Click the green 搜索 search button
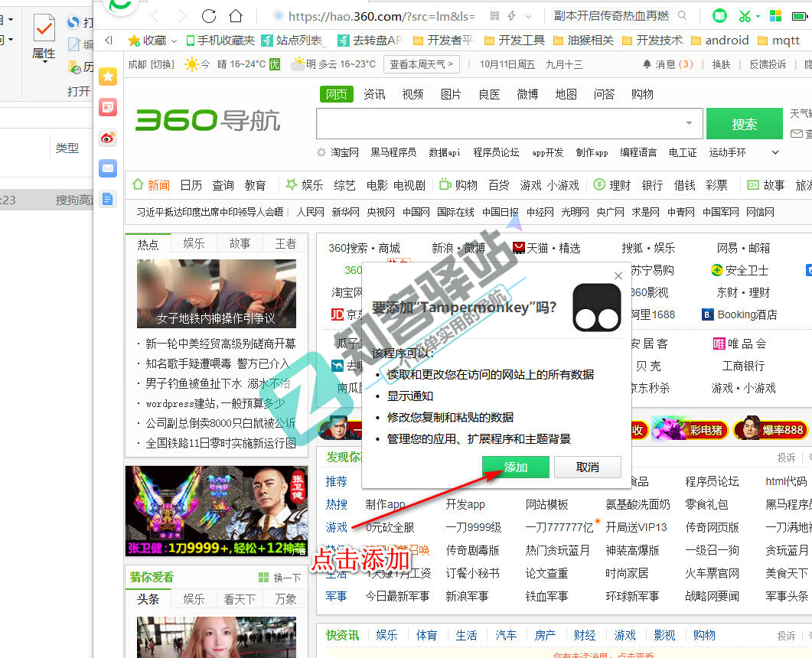812x658 pixels. point(744,123)
